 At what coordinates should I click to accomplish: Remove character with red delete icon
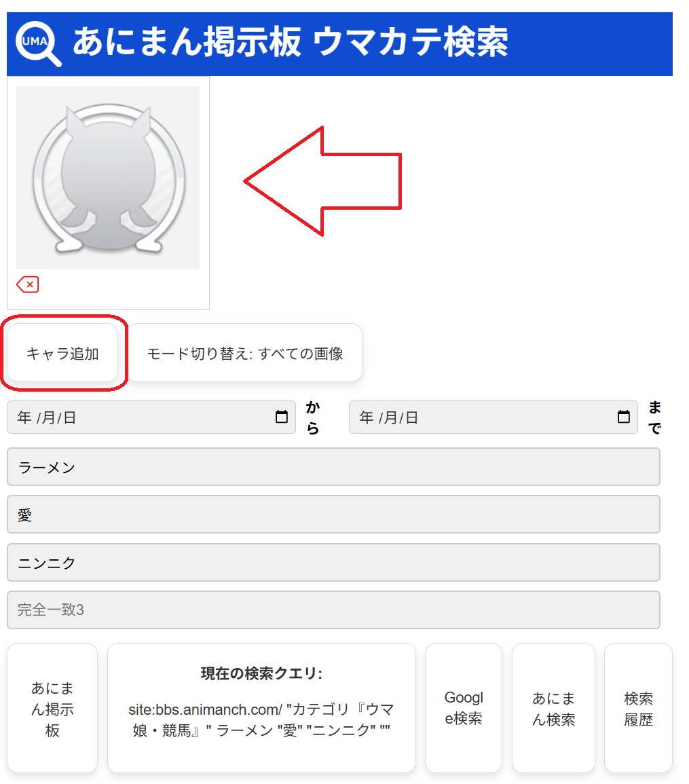pos(28,284)
